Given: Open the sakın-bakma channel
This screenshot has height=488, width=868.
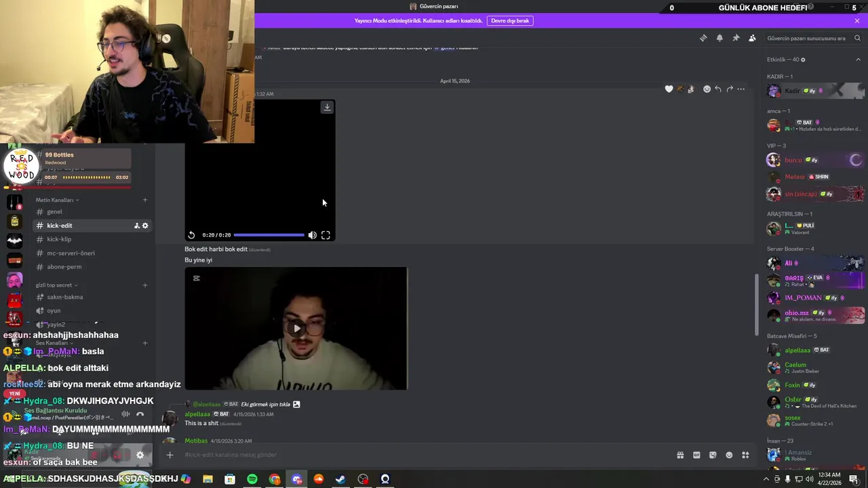Looking at the screenshot, I should tap(92, 297).
